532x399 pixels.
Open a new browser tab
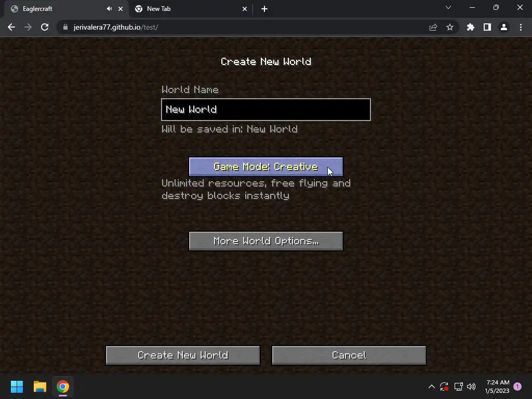click(x=264, y=9)
